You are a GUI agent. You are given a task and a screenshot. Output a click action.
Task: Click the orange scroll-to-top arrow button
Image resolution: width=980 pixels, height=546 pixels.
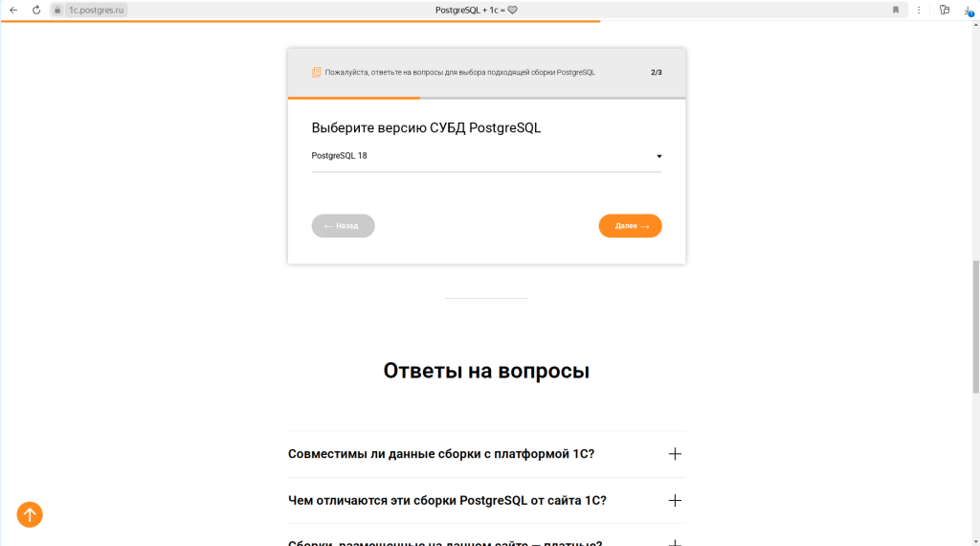point(30,514)
